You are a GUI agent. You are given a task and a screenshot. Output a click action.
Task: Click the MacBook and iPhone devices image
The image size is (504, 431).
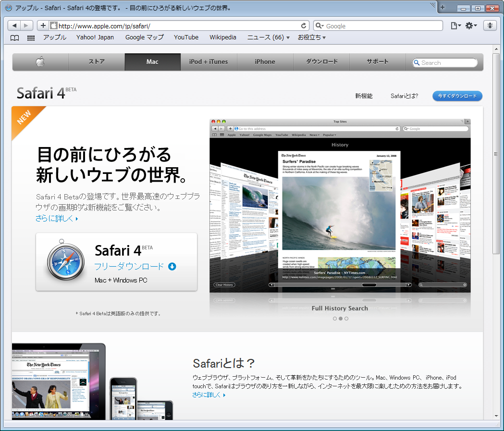92,382
